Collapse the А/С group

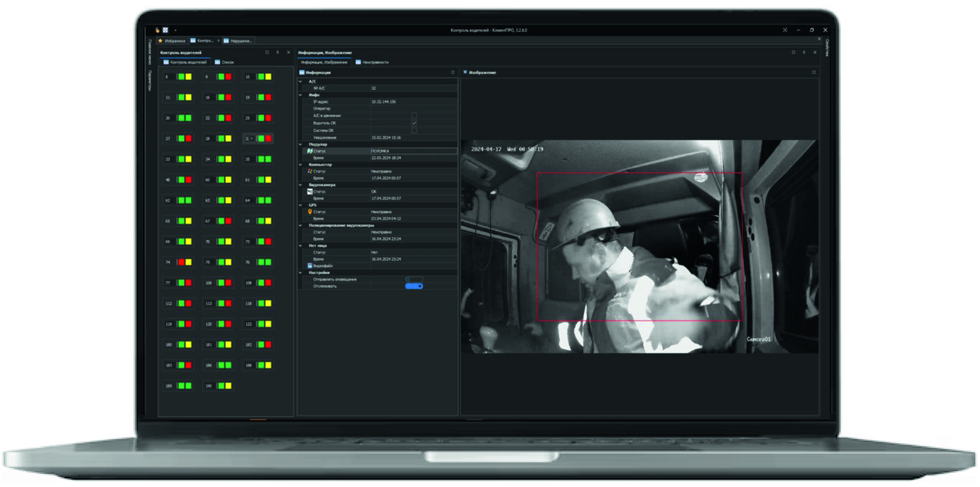(x=301, y=81)
